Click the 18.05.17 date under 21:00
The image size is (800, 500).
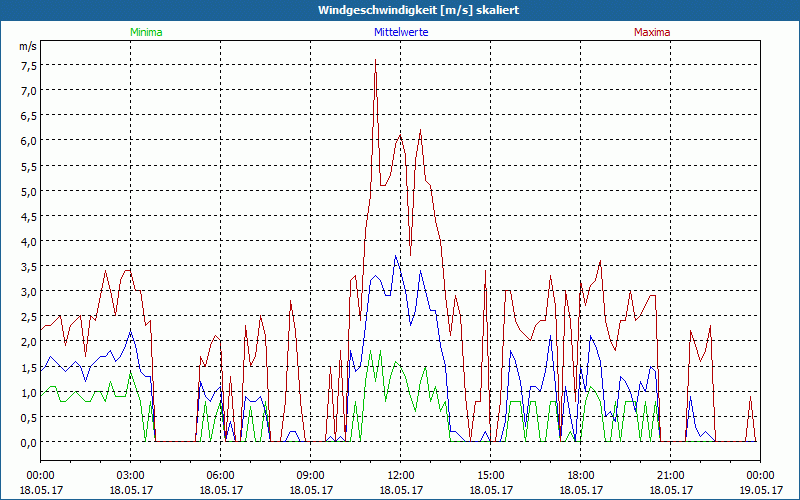(x=670, y=490)
